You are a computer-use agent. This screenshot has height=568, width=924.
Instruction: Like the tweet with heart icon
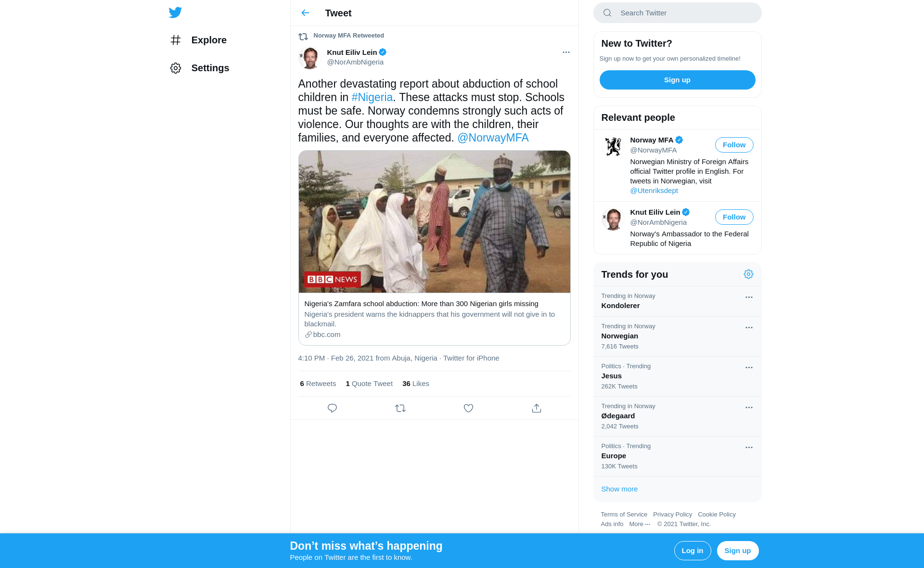coord(468,408)
